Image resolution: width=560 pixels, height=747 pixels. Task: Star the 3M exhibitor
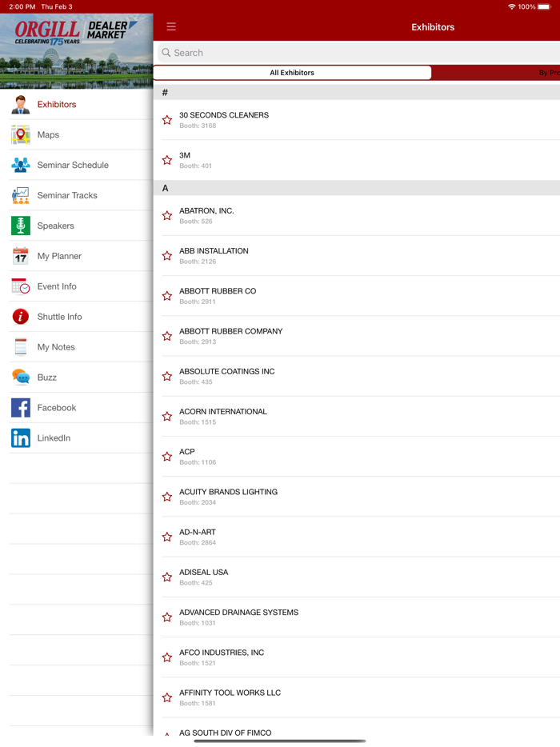pyautogui.click(x=167, y=160)
